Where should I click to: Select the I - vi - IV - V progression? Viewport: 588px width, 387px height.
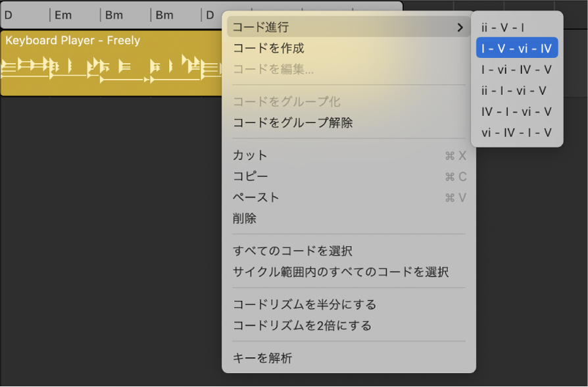(x=516, y=70)
